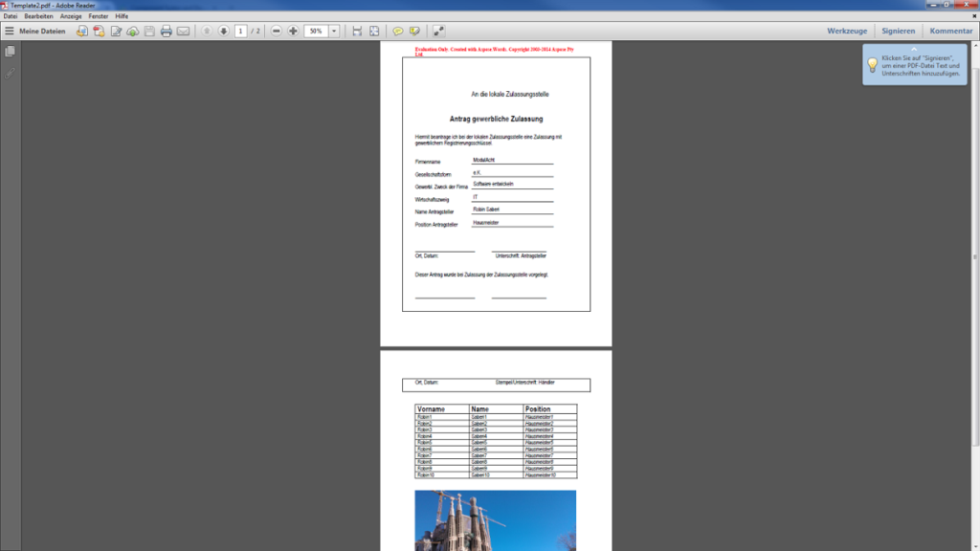Screen dimensions: 980x551
Task: Click the Sagrada Familia image
Action: [x=495, y=520]
